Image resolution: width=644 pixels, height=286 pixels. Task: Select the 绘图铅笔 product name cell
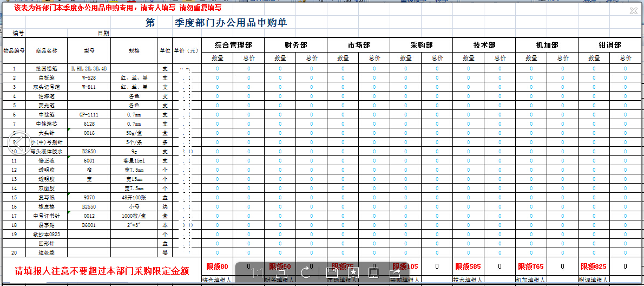click(x=46, y=69)
